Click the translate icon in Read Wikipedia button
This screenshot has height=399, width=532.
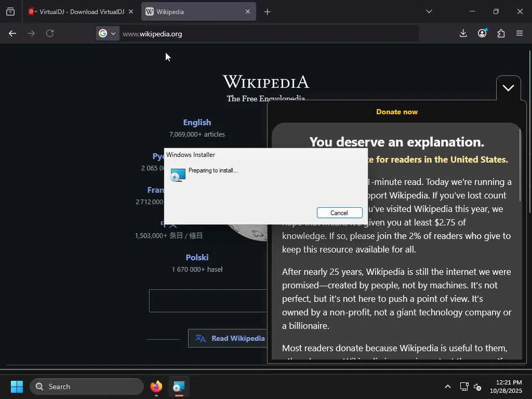200,338
